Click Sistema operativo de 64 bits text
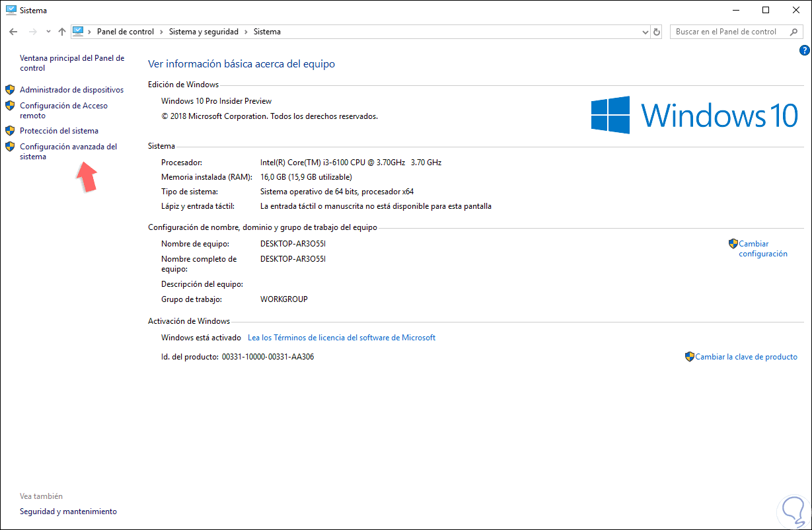Viewport: 812px width, 530px height. tap(337, 192)
